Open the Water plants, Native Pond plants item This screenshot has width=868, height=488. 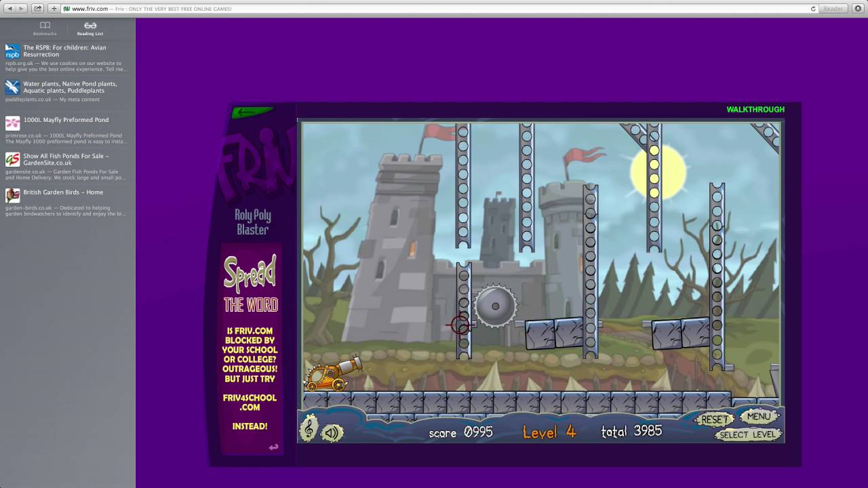(x=67, y=91)
